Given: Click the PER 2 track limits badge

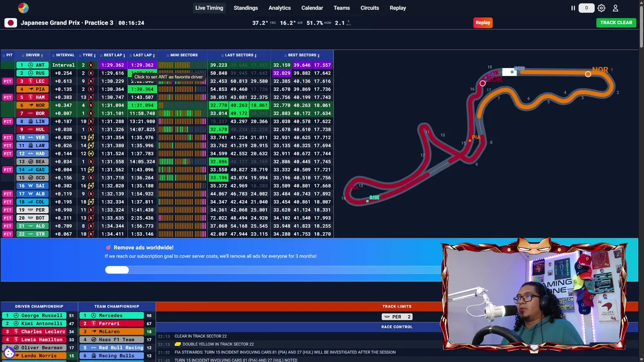Looking at the screenshot, I should 397,317.
